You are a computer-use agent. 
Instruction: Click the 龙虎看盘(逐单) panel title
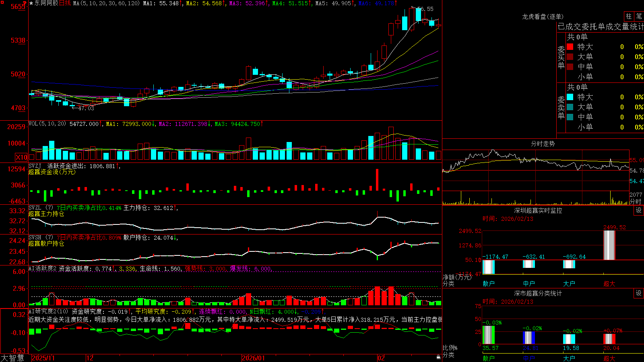543,16
